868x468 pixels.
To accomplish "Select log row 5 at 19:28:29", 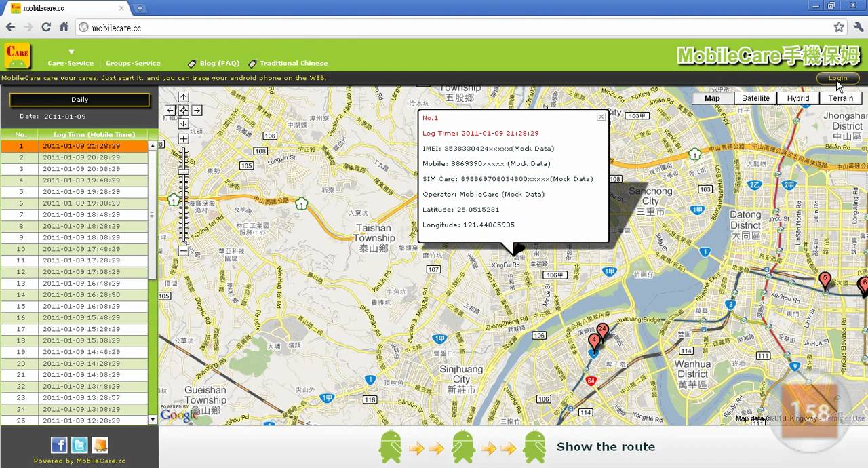I will (x=74, y=192).
